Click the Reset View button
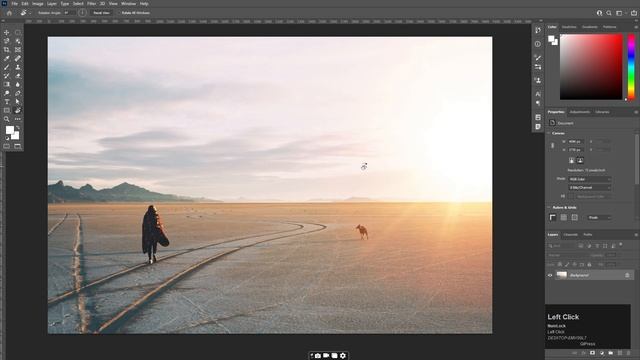 tap(101, 13)
